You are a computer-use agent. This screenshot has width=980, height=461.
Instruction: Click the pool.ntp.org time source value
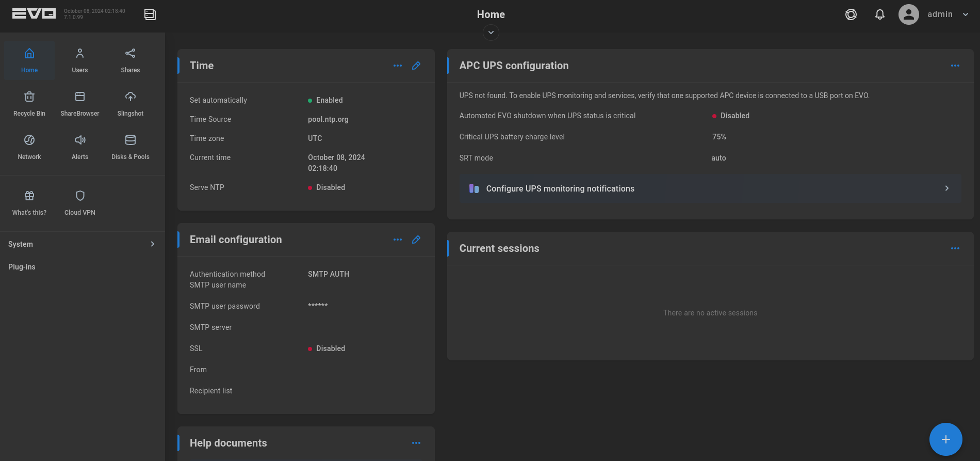(328, 119)
